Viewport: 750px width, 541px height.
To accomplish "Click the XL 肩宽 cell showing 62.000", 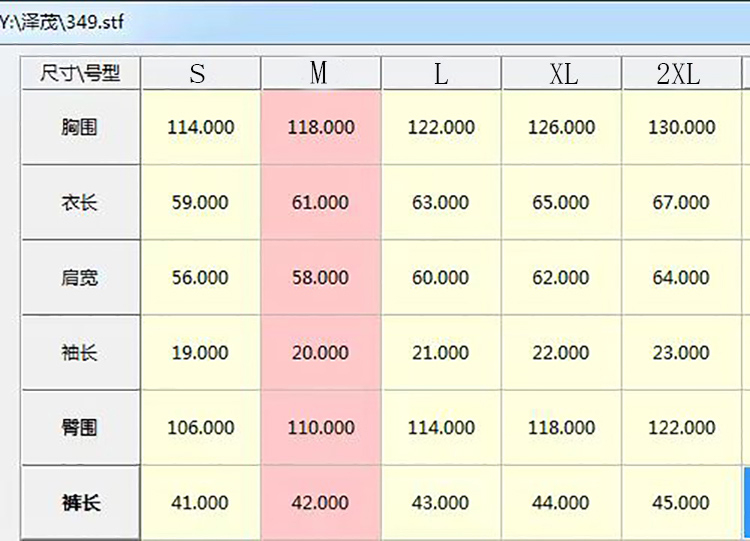I will pyautogui.click(x=562, y=277).
